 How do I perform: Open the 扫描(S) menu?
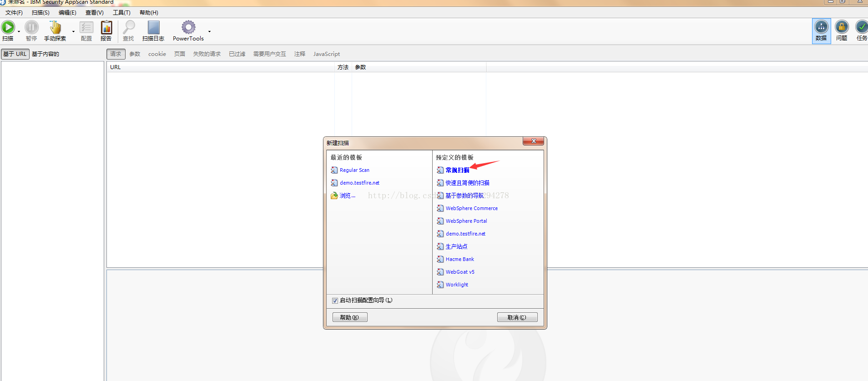(x=40, y=13)
